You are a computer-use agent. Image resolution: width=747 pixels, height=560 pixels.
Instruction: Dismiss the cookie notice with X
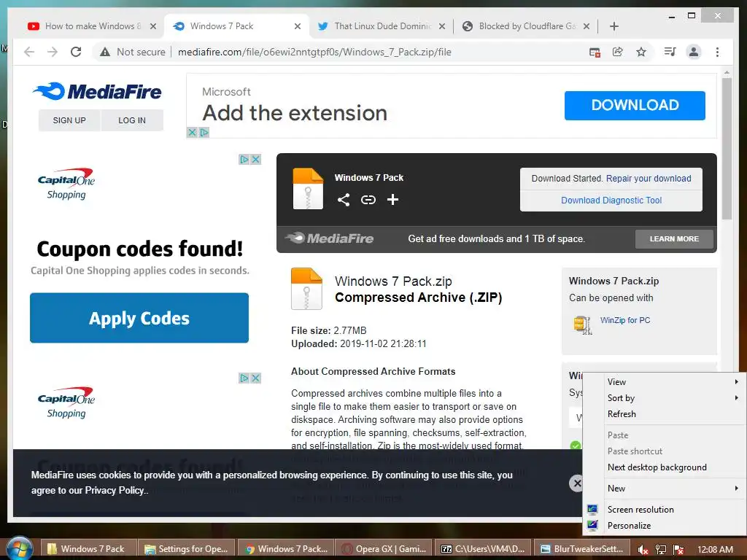[577, 483]
